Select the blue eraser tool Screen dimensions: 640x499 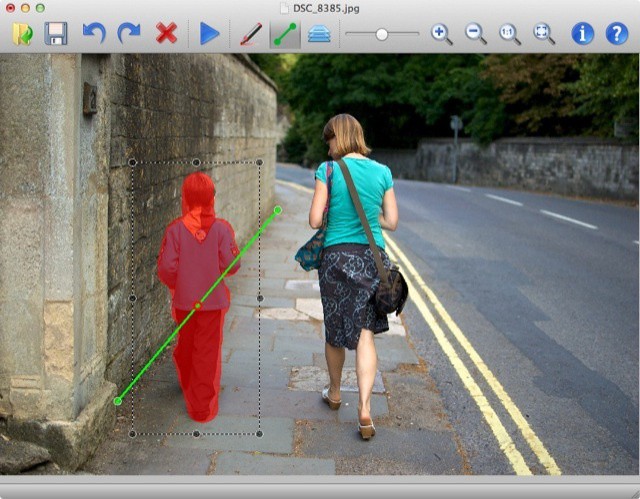tap(319, 34)
